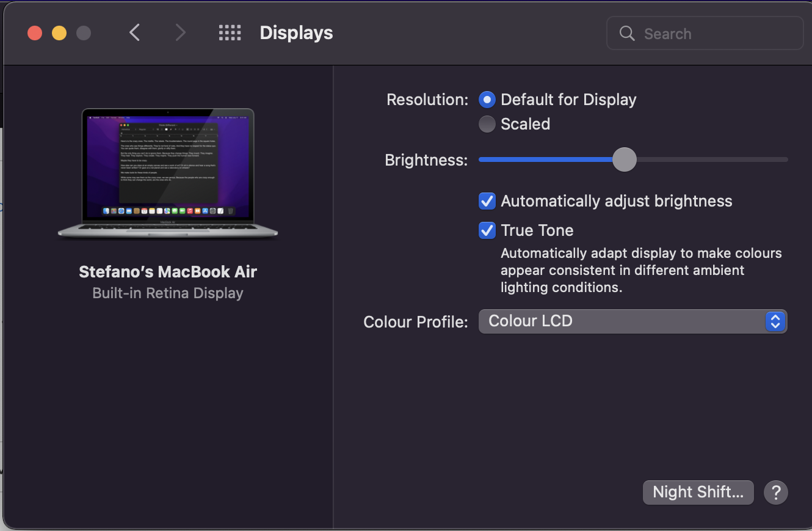Image resolution: width=812 pixels, height=531 pixels.
Task: Click the forward navigation arrow
Action: pyautogui.click(x=180, y=33)
